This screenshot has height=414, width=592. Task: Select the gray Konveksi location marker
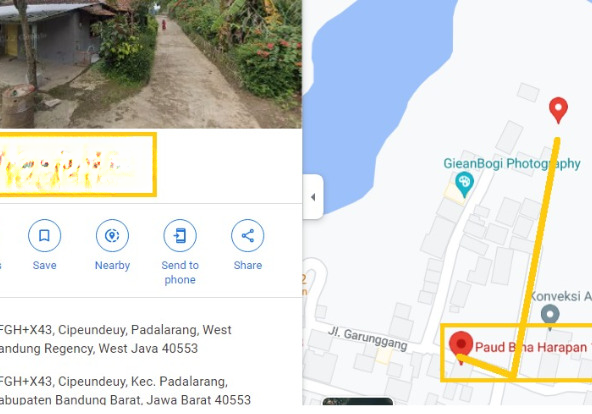point(550,316)
